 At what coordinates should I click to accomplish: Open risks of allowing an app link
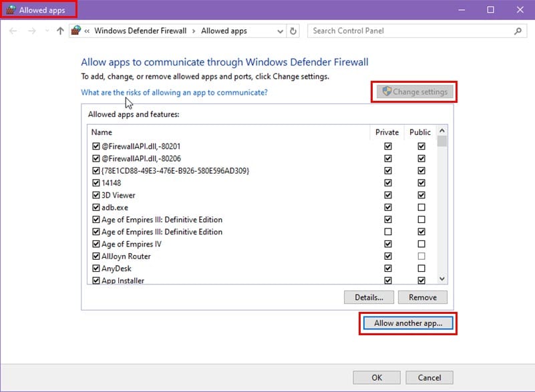point(174,92)
